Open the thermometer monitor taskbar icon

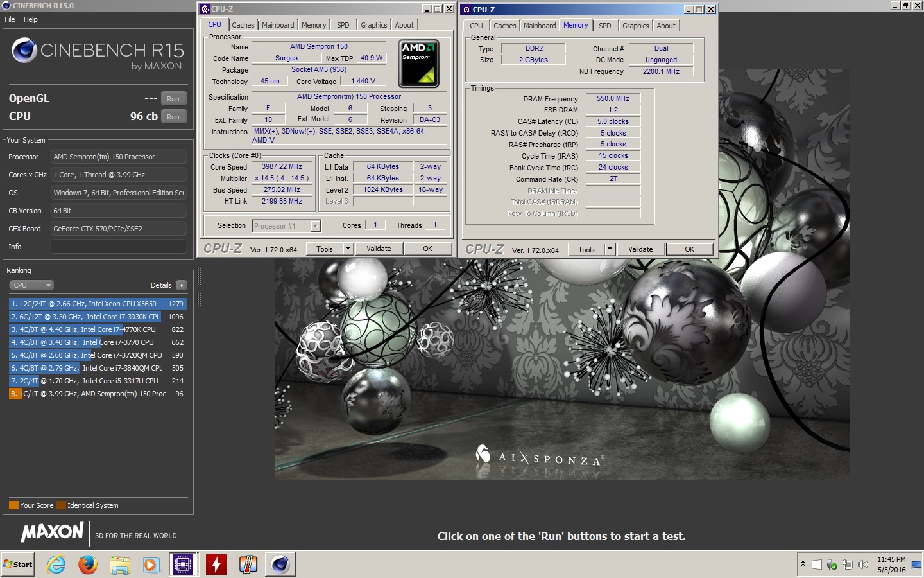[248, 565]
